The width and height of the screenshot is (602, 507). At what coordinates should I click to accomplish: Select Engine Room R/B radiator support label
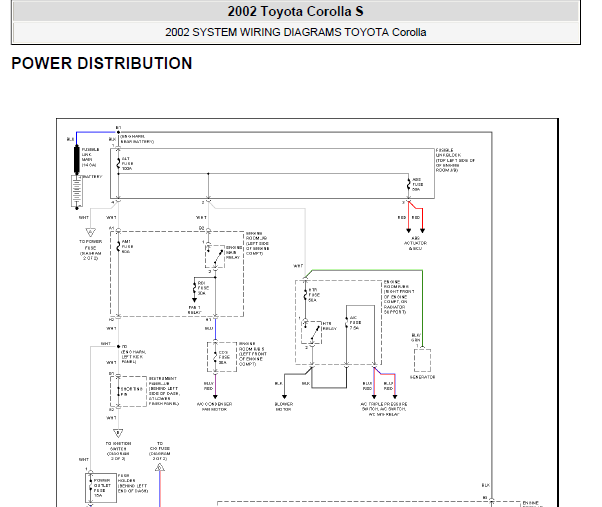[399, 297]
